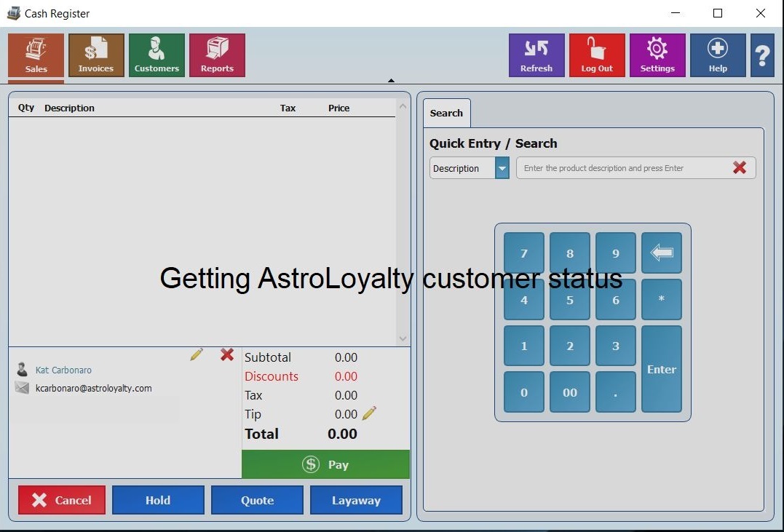Tap the keypad 0 key
Image resolution: width=784 pixels, height=532 pixels.
[x=524, y=392]
